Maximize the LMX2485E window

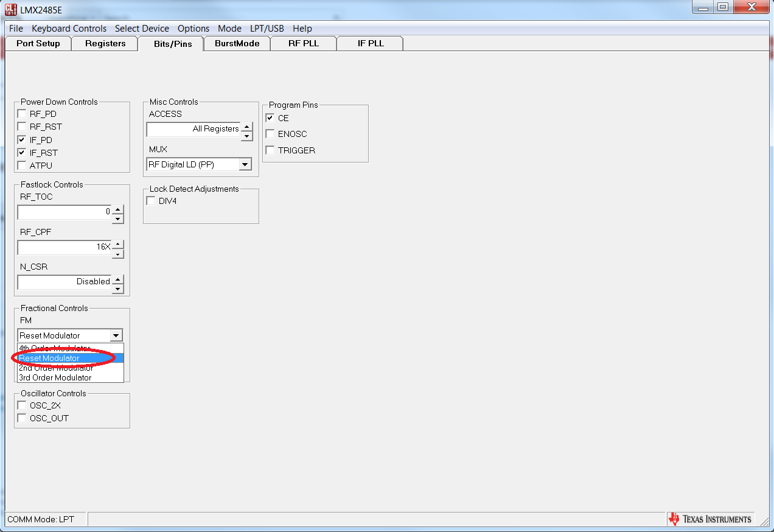[722, 7]
